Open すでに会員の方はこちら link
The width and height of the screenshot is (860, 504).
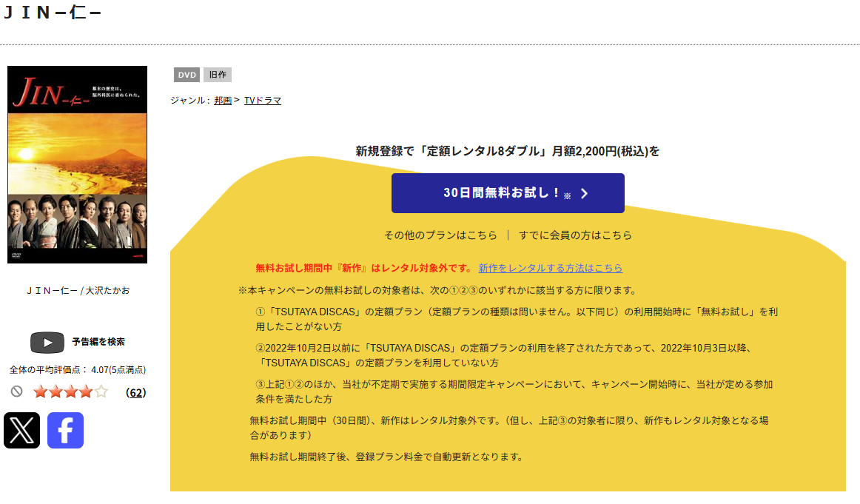[x=575, y=235]
